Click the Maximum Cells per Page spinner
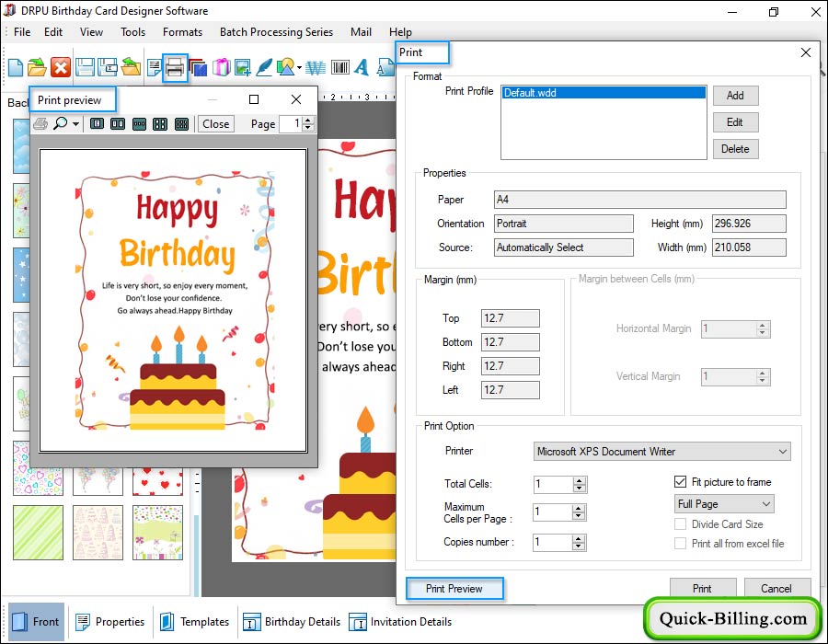 (x=580, y=512)
